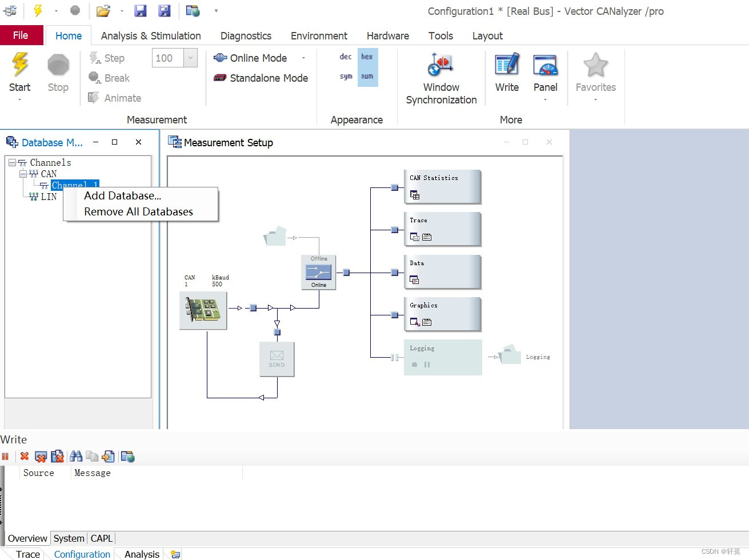The image size is (749, 560).
Task: Open the Panel button in ribbon
Action: [x=545, y=73]
